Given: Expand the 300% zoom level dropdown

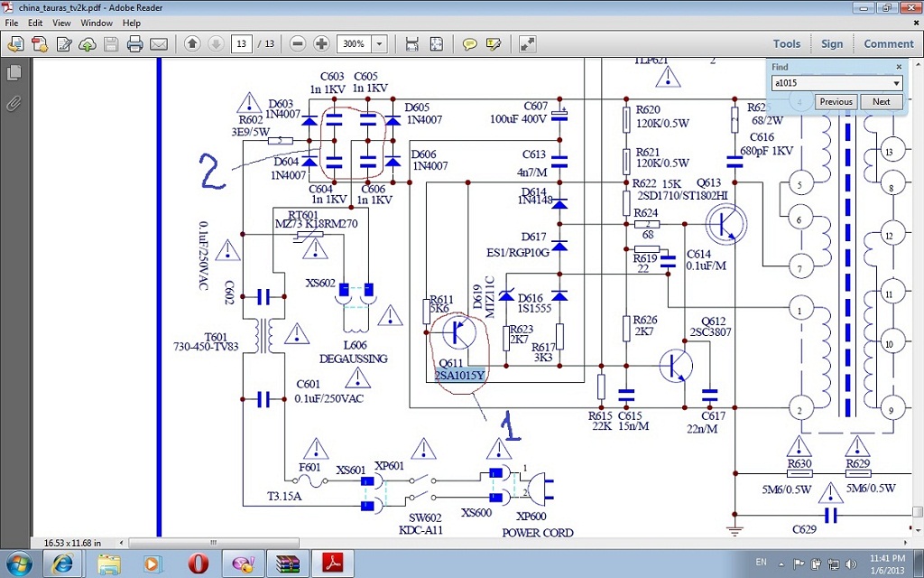Looking at the screenshot, I should pos(379,43).
